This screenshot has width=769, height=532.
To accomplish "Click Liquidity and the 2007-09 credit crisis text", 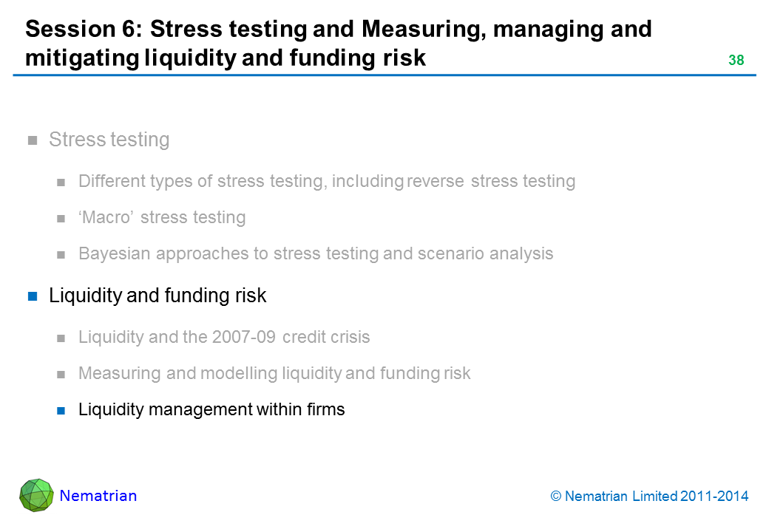I will pos(223,337).
